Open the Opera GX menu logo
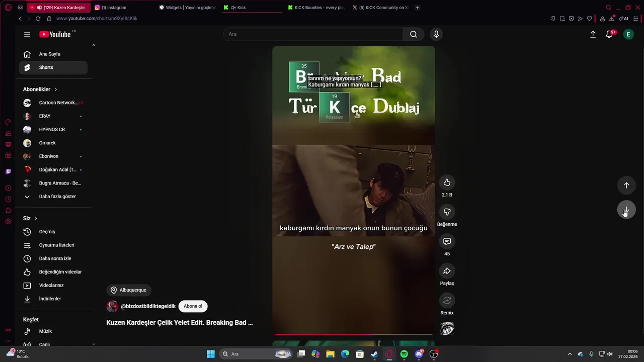Image resolution: width=644 pixels, height=362 pixels. [x=9, y=8]
